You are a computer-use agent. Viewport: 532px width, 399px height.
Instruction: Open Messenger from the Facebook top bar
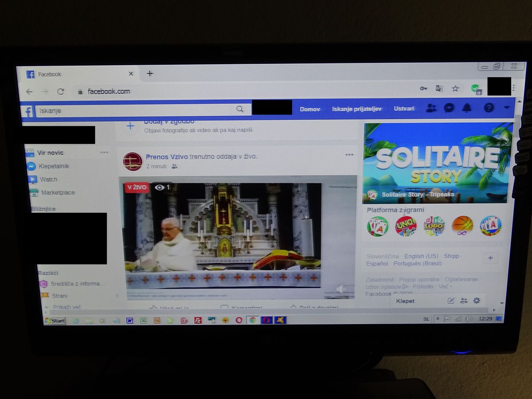click(x=449, y=108)
